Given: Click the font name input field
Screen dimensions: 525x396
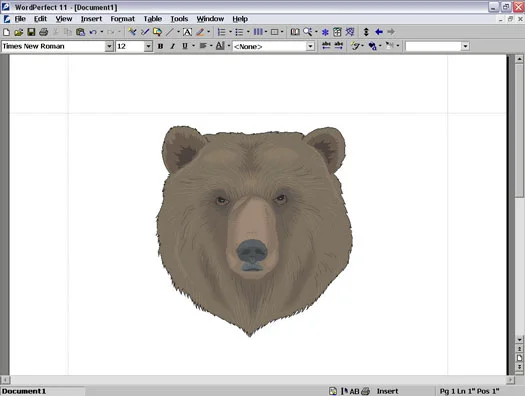Looking at the screenshot, I should (53, 46).
